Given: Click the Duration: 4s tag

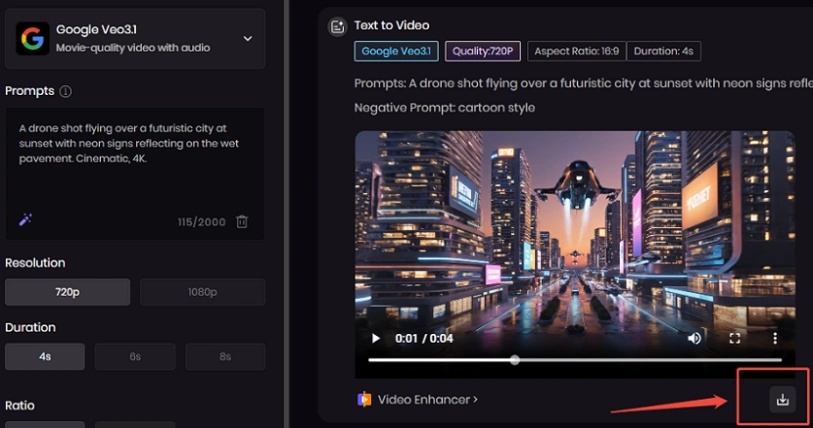Looking at the screenshot, I should (664, 51).
